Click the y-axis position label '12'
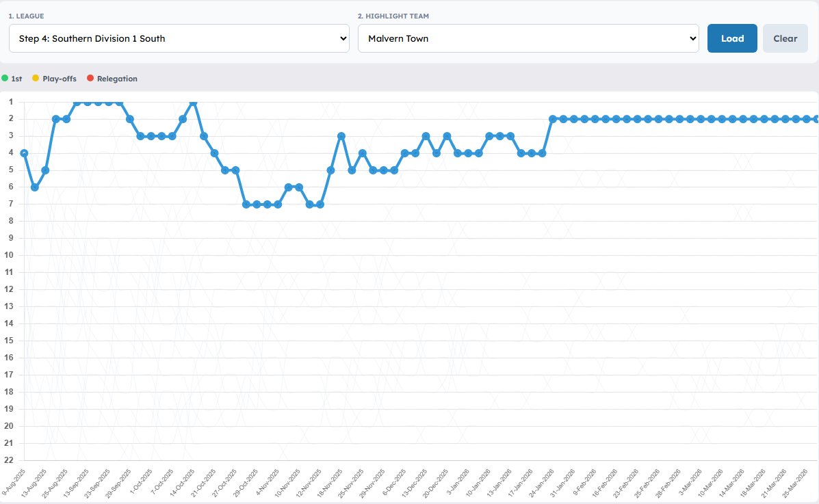The width and height of the screenshot is (819, 504). click(x=9, y=289)
